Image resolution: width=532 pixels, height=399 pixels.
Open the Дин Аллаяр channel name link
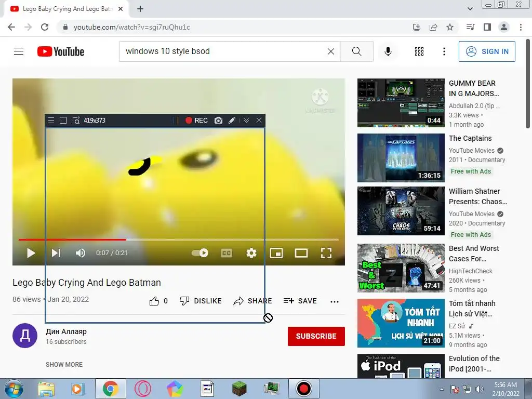[x=66, y=331]
